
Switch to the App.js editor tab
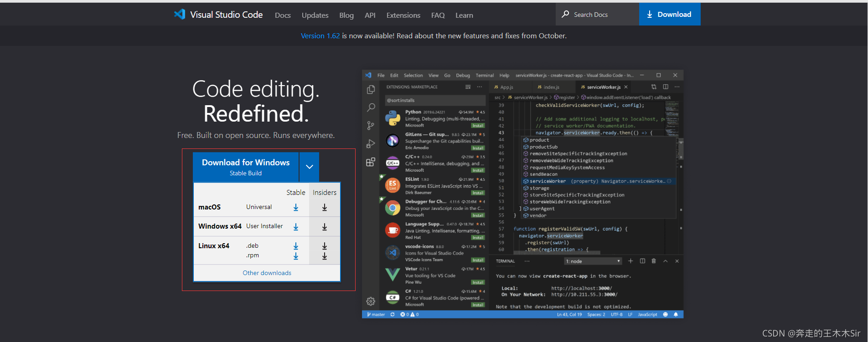506,87
